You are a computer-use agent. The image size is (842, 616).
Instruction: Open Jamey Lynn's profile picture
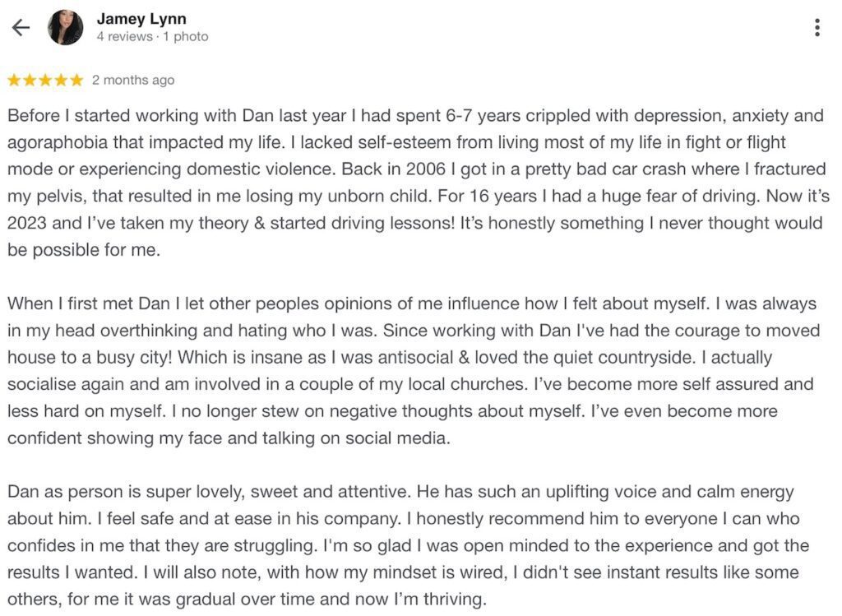[x=66, y=27]
